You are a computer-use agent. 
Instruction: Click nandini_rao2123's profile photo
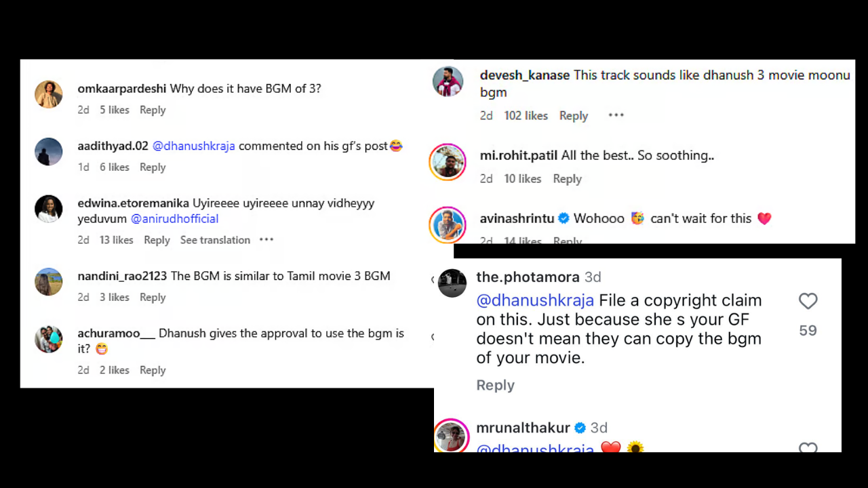(x=48, y=281)
